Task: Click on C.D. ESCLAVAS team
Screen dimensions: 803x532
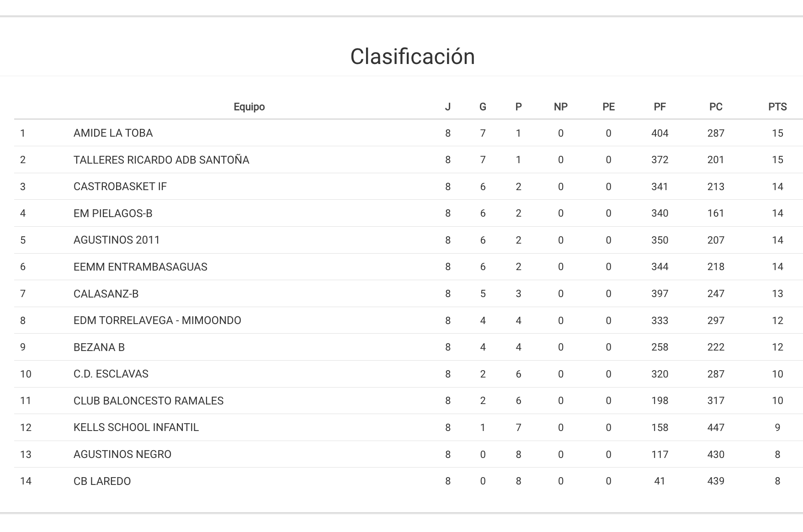Action: tap(111, 374)
